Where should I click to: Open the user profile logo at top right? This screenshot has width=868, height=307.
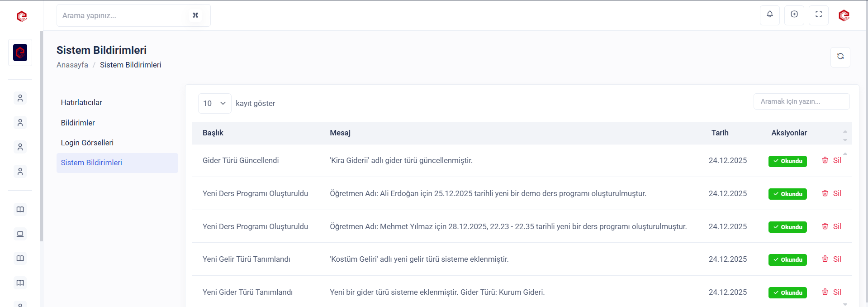844,15
